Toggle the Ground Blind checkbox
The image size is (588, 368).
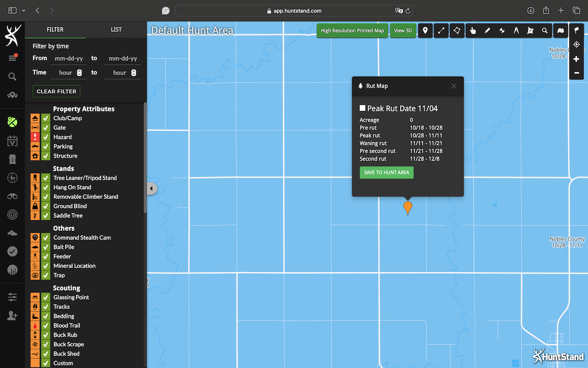(x=46, y=206)
